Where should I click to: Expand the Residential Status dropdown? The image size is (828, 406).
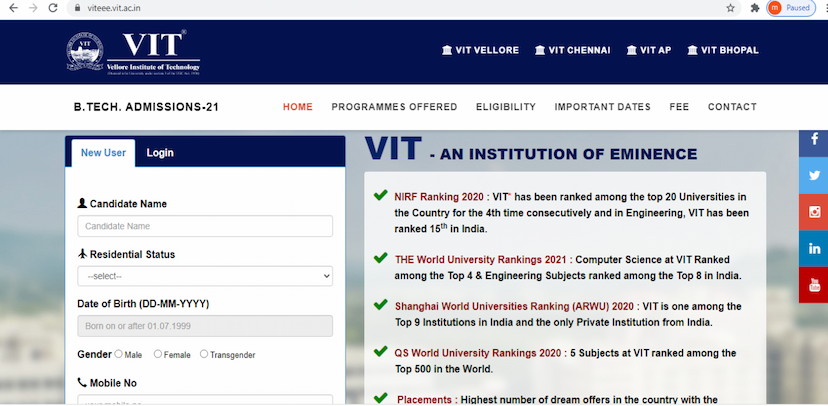[x=205, y=276]
